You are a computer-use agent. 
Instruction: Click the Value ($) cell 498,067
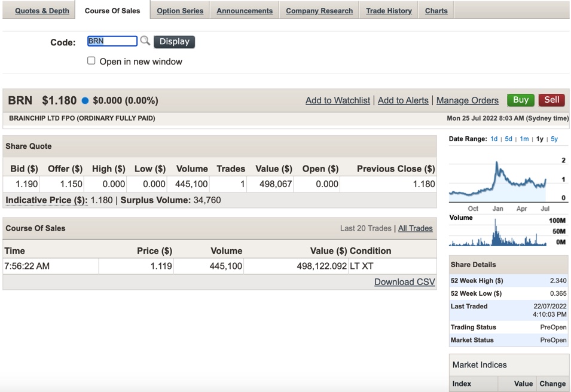coord(275,184)
